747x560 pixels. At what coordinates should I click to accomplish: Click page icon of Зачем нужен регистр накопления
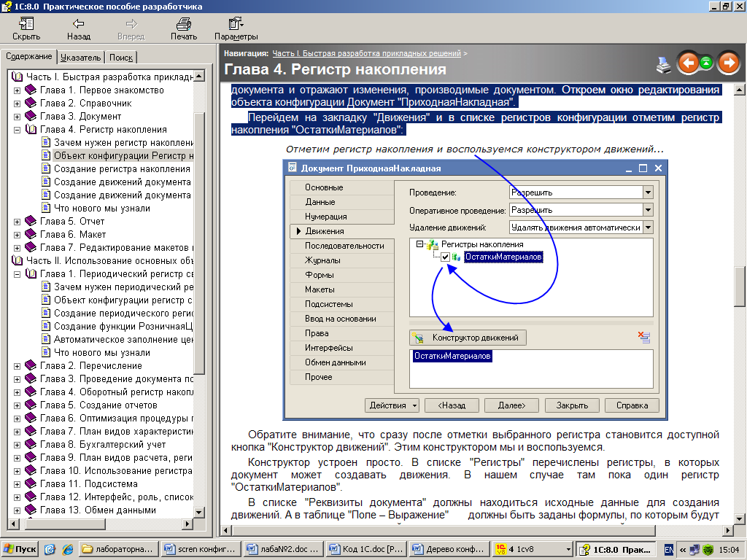(46, 142)
